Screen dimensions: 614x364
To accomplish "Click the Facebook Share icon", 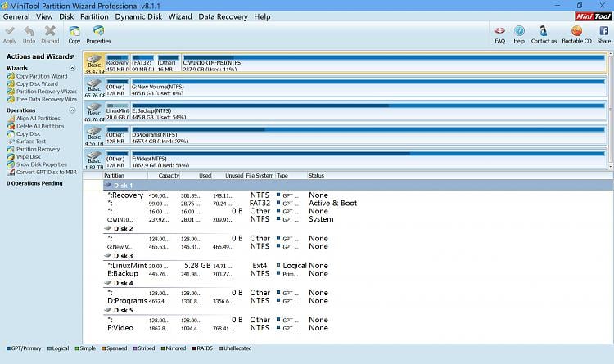I will click(x=603, y=34).
